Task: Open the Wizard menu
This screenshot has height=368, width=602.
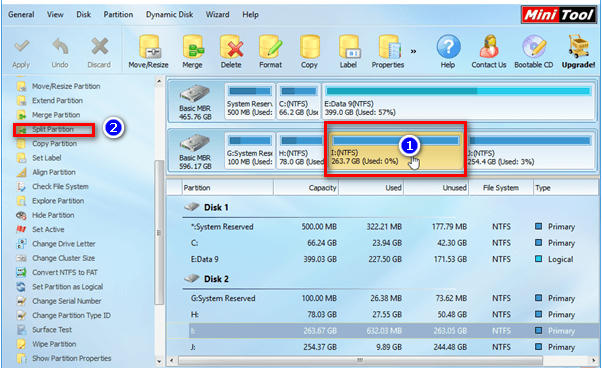Action: pyautogui.click(x=217, y=15)
